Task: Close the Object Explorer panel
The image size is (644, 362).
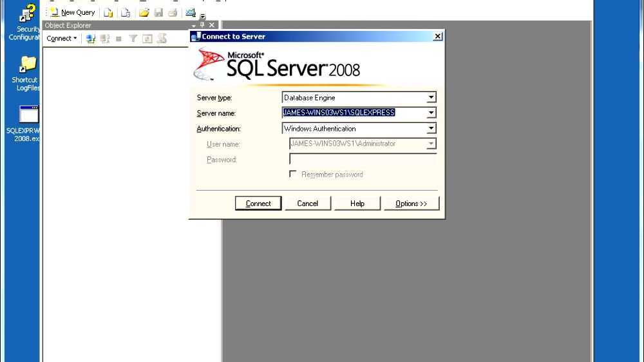Action: click(x=211, y=25)
